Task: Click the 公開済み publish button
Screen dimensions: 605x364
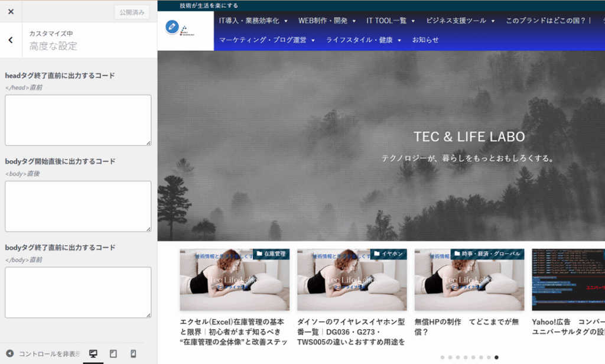Action: (132, 12)
